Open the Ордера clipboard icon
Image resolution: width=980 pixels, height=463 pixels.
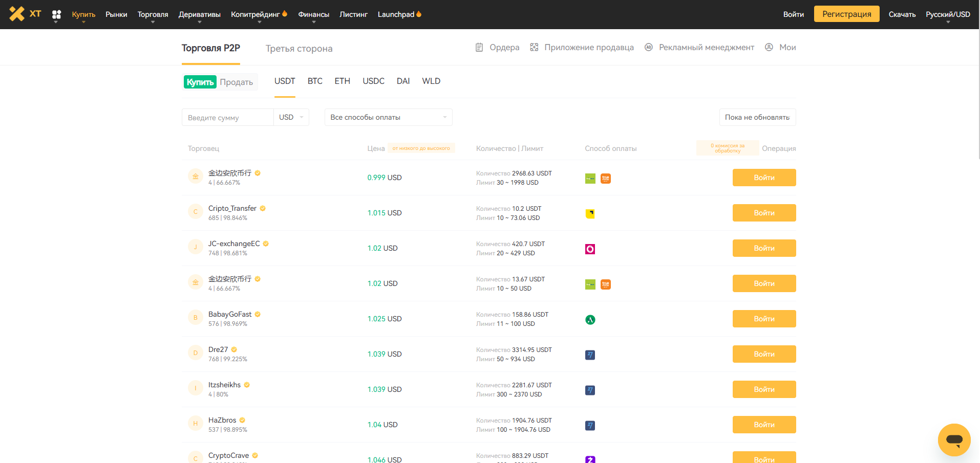coord(479,47)
